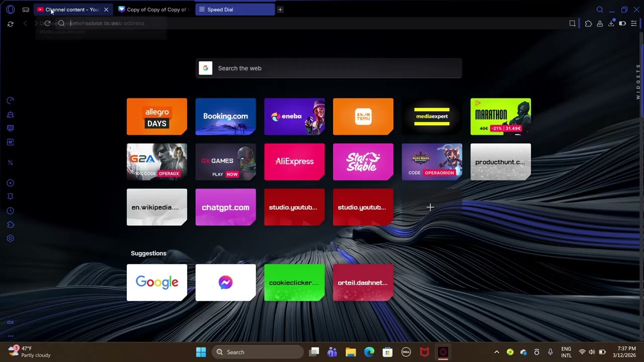
Task: Open the chatgpt.com speed dial tile
Action: [225, 207]
